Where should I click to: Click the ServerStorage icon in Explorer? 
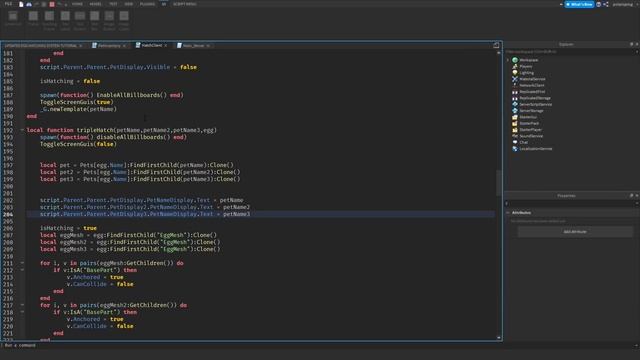[515, 111]
